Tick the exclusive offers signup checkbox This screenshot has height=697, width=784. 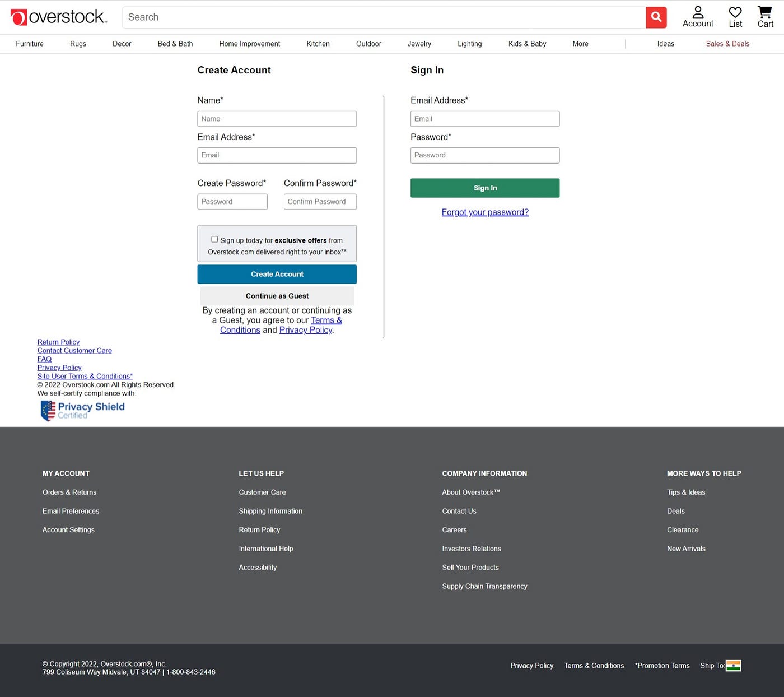(214, 239)
